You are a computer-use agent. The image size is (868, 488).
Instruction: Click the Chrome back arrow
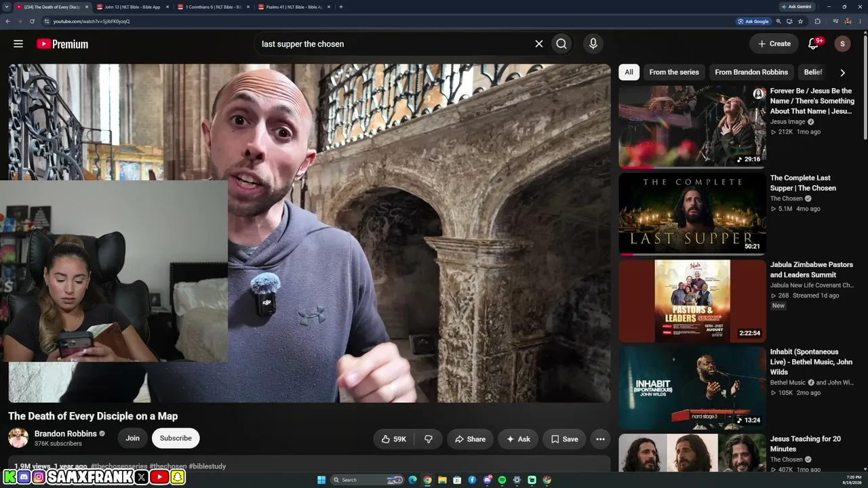click(7, 21)
